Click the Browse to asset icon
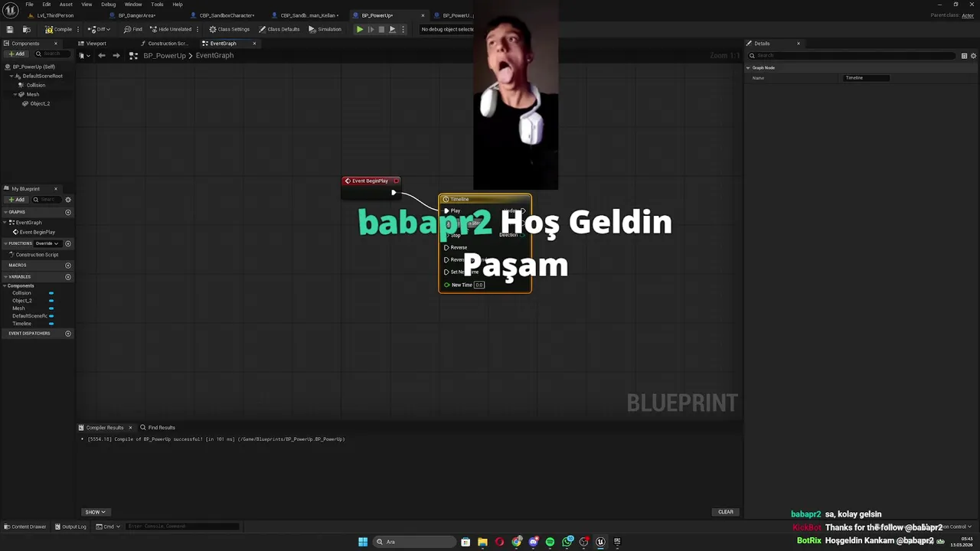 tap(27, 29)
